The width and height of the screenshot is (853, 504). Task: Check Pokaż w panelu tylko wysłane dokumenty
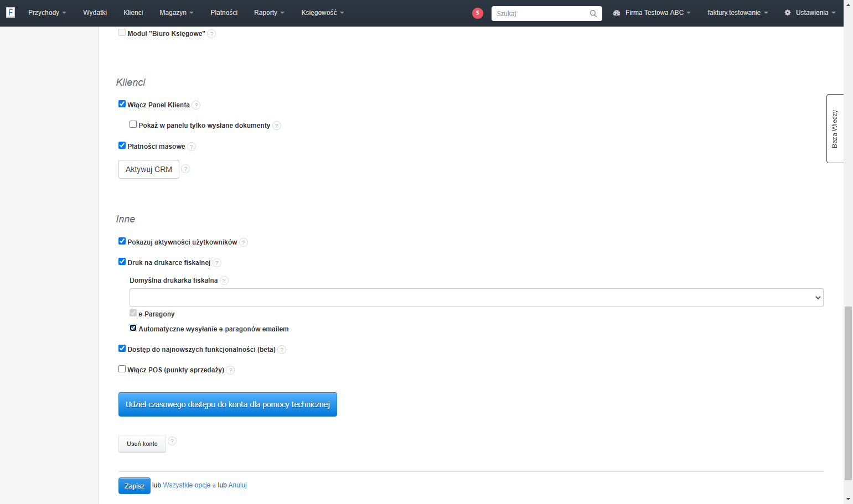pyautogui.click(x=133, y=124)
